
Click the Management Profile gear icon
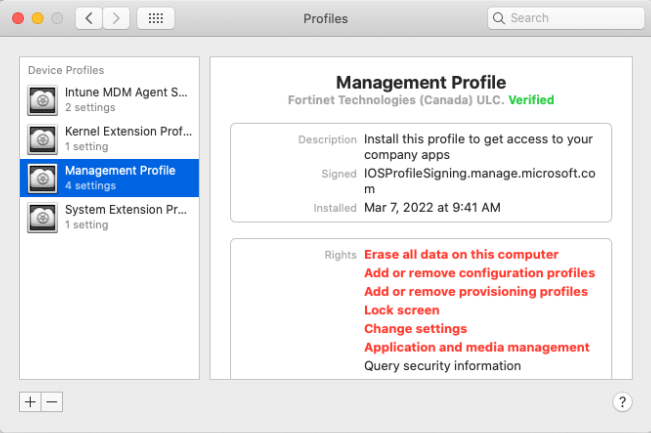pos(41,178)
